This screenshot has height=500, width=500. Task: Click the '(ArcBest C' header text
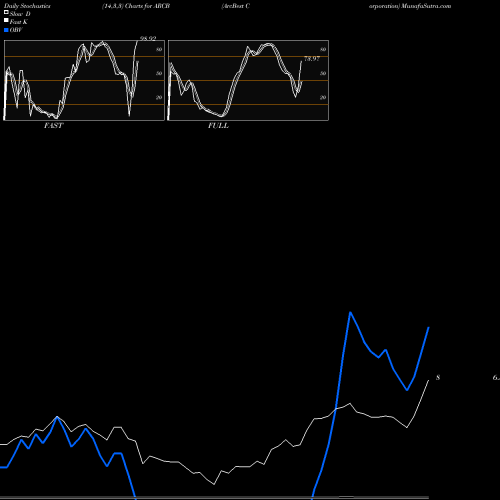click(235, 6)
